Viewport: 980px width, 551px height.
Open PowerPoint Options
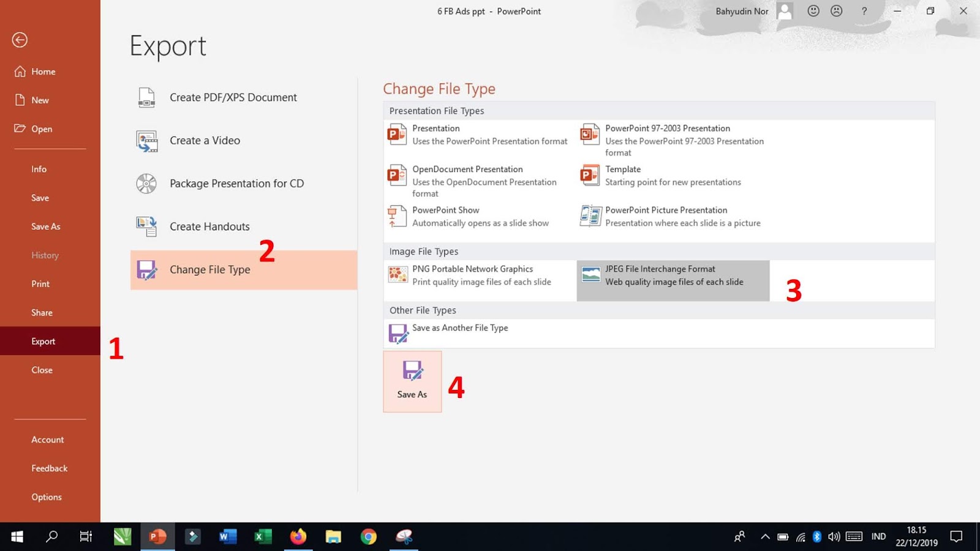click(50, 497)
